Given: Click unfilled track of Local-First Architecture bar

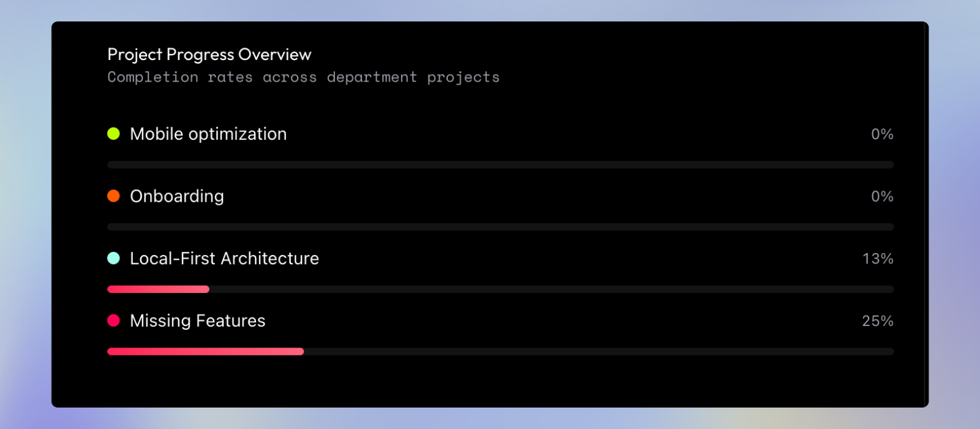Looking at the screenshot, I should [552, 289].
